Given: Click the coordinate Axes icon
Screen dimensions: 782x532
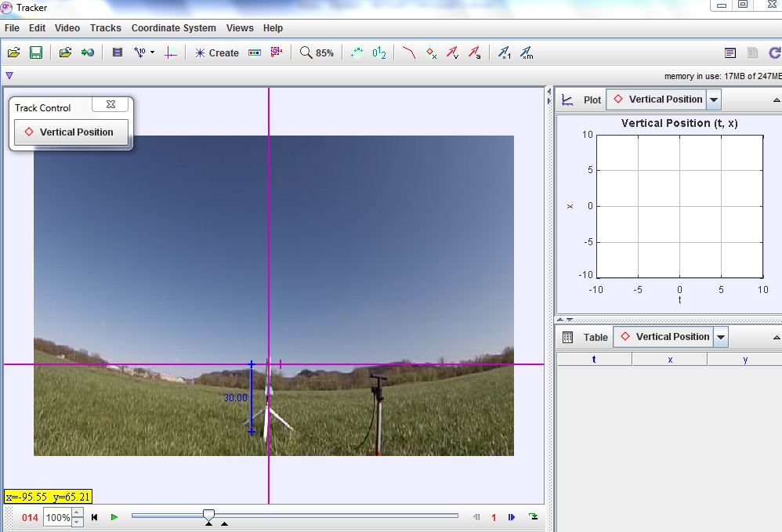Looking at the screenshot, I should coord(170,52).
